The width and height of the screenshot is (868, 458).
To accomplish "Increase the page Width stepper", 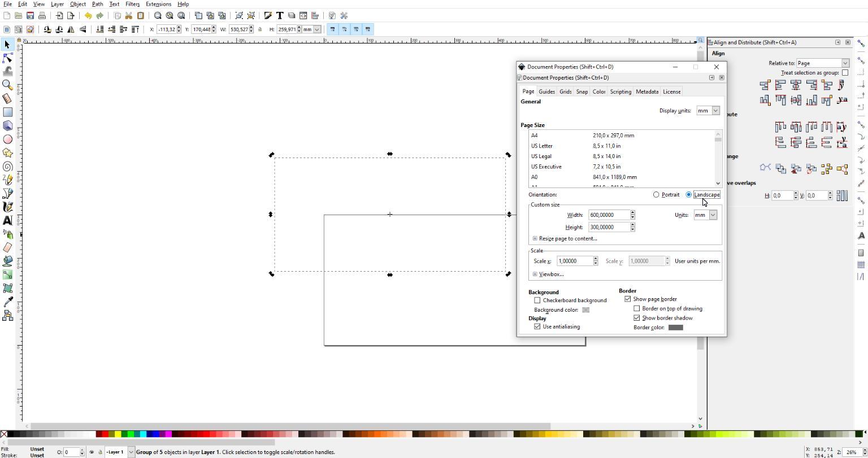I will pos(632,212).
